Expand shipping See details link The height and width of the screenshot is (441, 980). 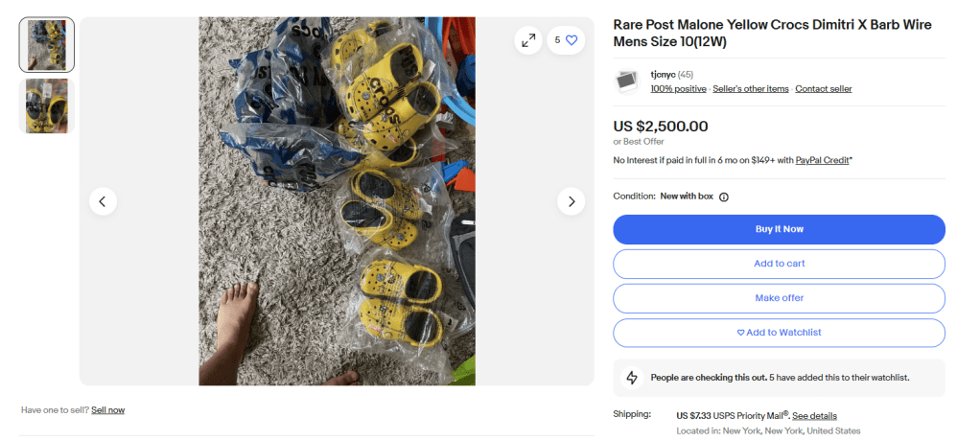814,416
